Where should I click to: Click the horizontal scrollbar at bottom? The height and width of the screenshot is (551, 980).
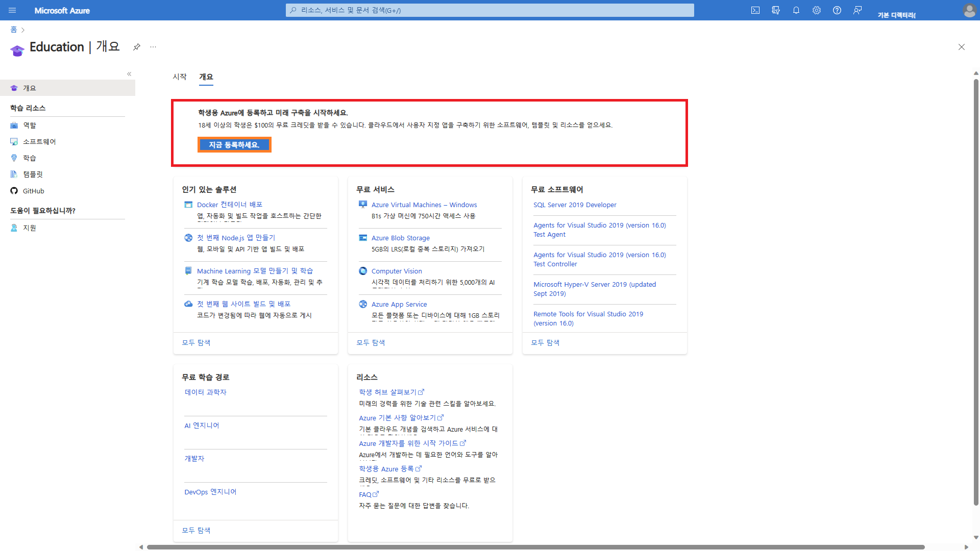[536, 547]
